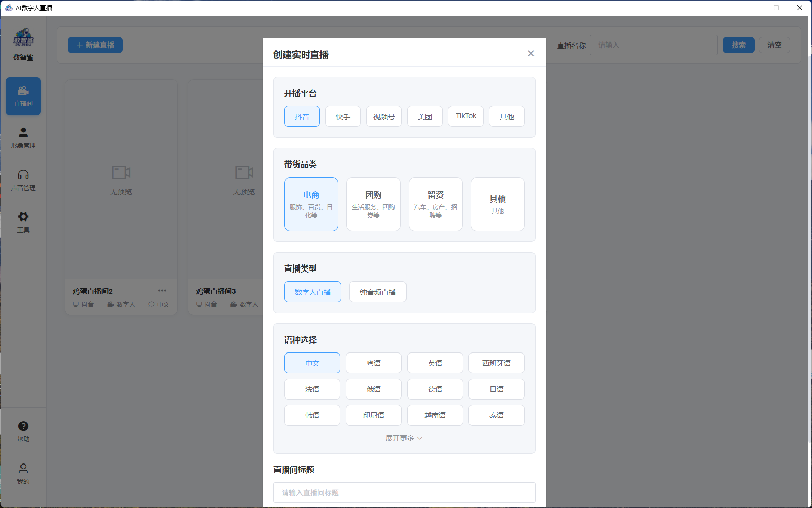Close the 创建实时直播 dialog
812x508 pixels.
531,53
